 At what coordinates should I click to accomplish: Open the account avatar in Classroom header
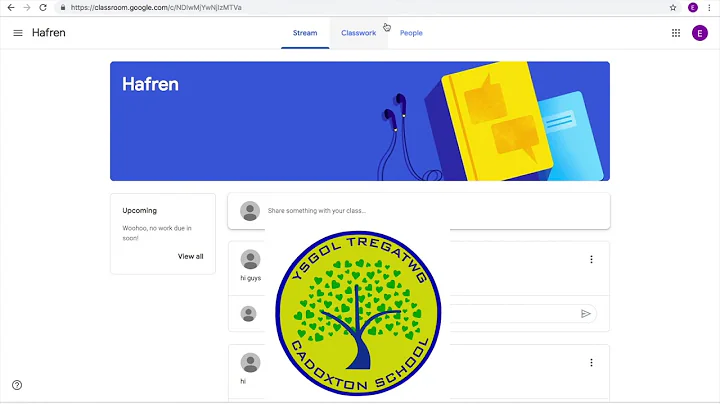pos(700,33)
